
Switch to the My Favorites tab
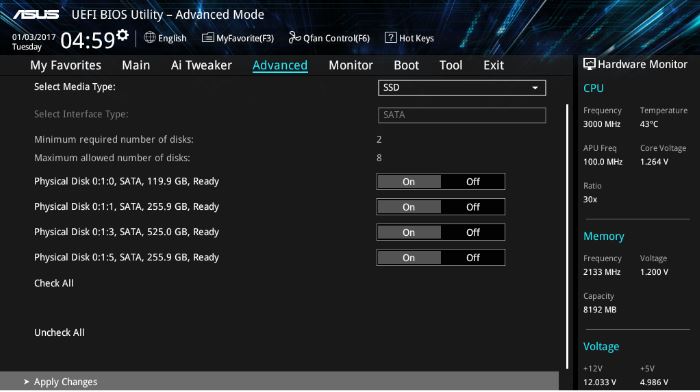click(66, 65)
